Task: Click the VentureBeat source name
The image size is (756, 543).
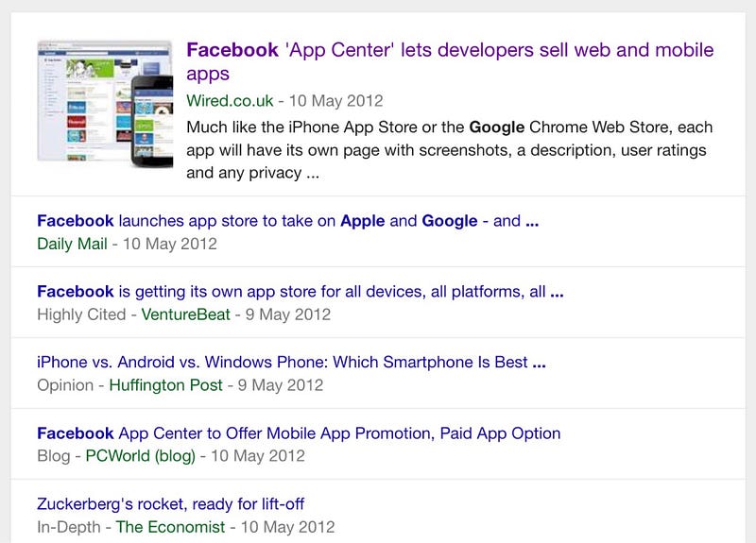Action: pos(185,314)
